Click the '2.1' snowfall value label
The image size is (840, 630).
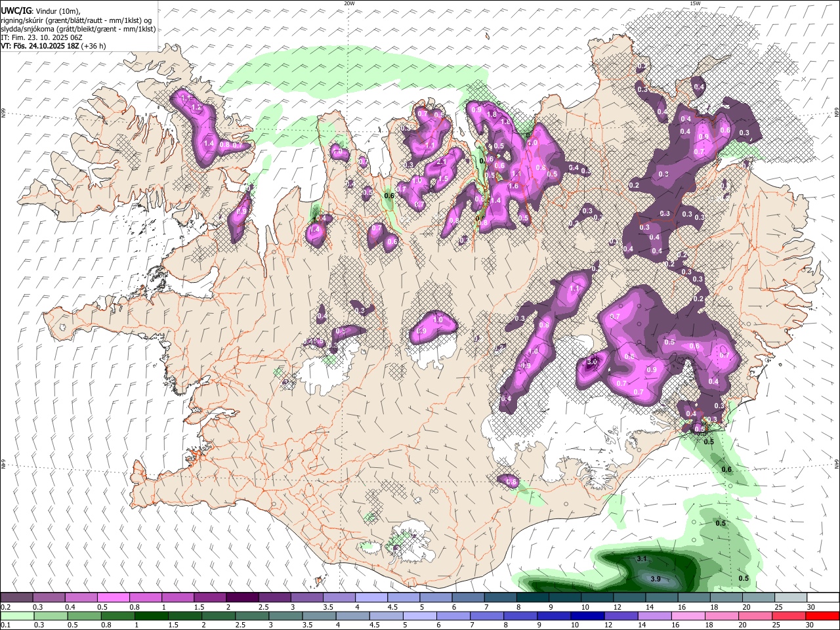pos(441,161)
